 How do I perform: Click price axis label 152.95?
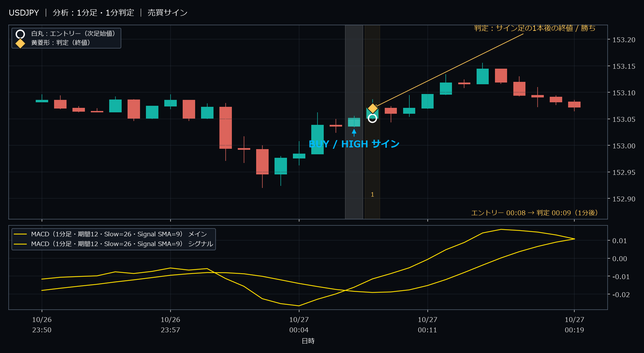click(x=624, y=172)
